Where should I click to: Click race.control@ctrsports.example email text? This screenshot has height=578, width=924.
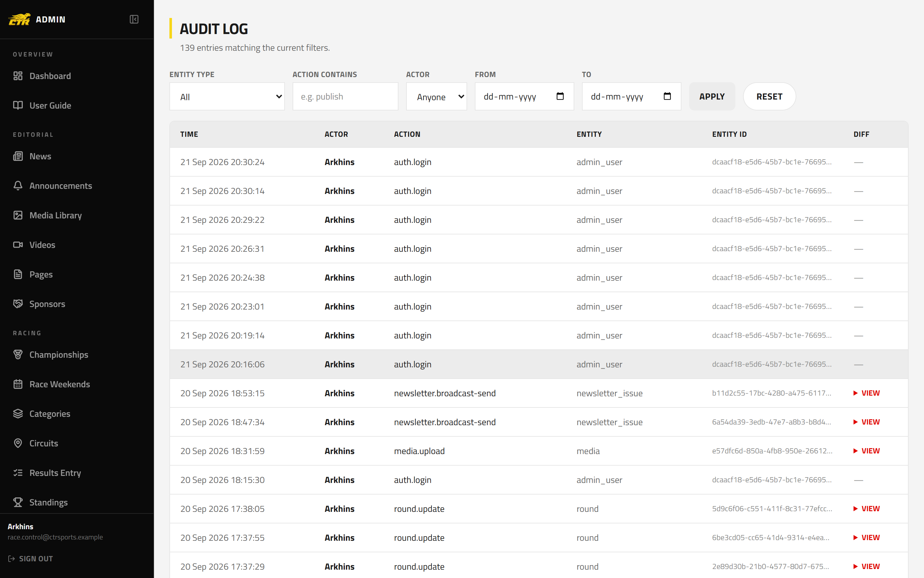pyautogui.click(x=56, y=537)
